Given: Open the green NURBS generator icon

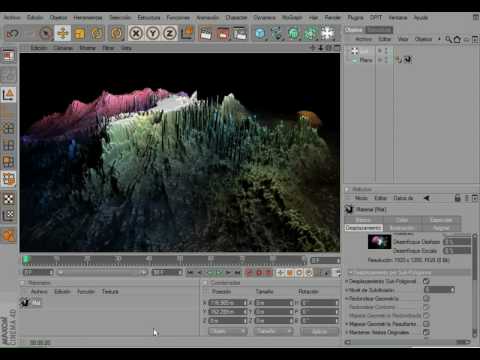Looking at the screenshot, I should pos(294,34).
